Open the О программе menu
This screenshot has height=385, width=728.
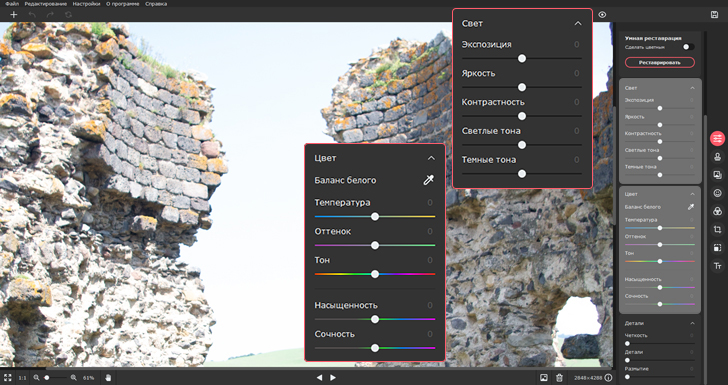pos(123,4)
